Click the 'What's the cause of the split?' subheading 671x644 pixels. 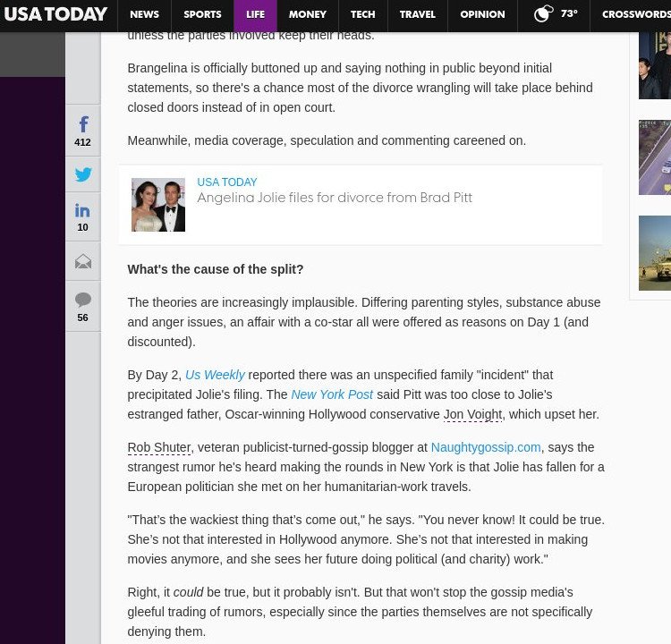[216, 269]
